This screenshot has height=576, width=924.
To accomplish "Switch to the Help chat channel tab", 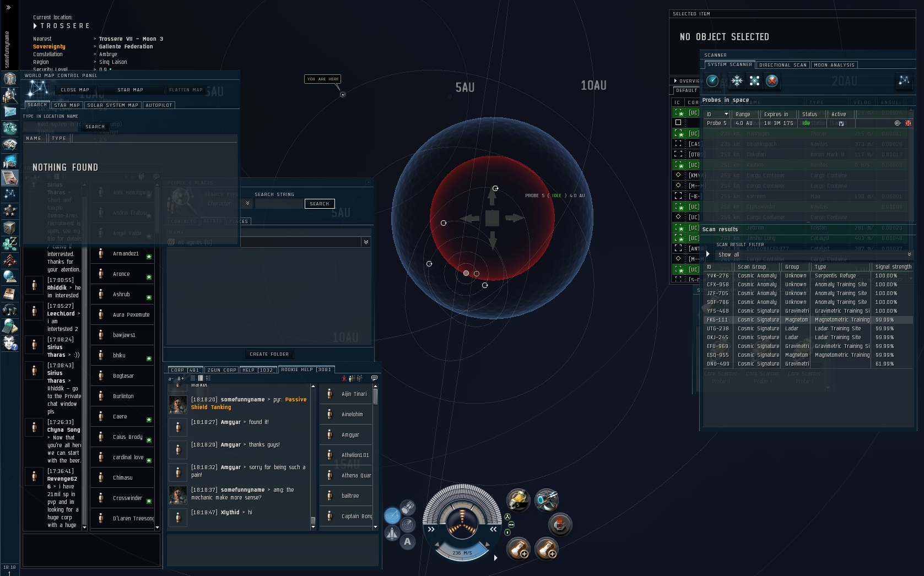I will point(258,370).
